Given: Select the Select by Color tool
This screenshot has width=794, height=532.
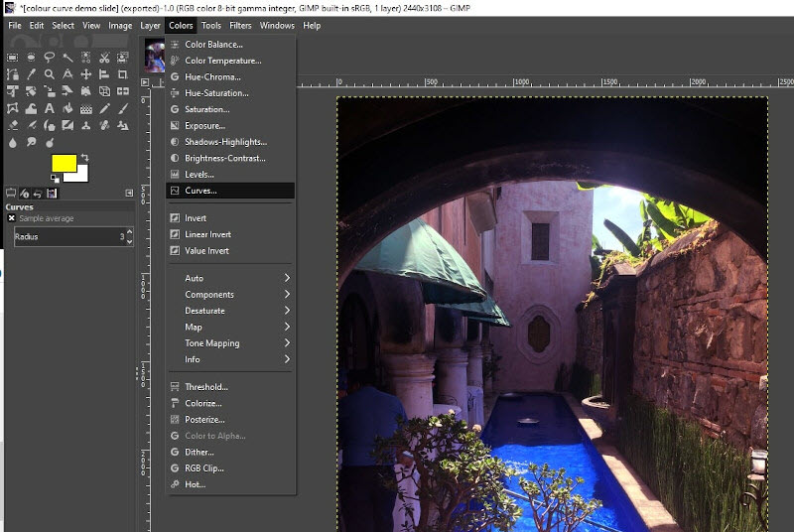Looking at the screenshot, I should click(86, 58).
